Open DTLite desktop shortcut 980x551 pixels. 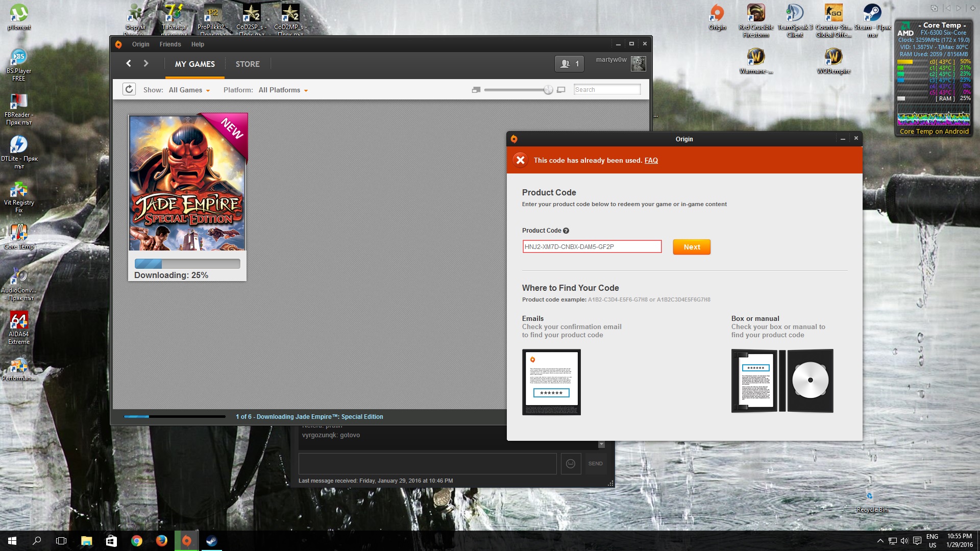[19, 152]
